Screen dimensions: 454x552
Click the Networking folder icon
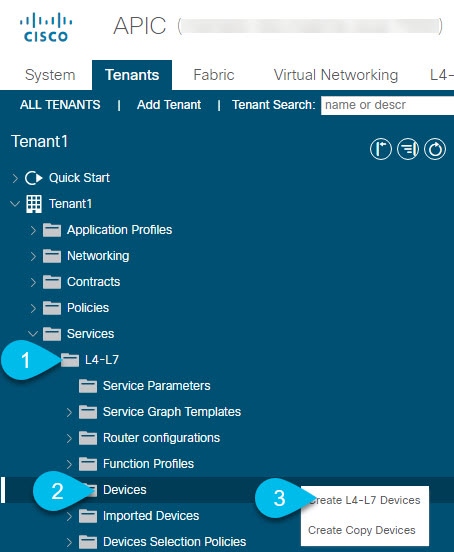[x=52, y=256]
